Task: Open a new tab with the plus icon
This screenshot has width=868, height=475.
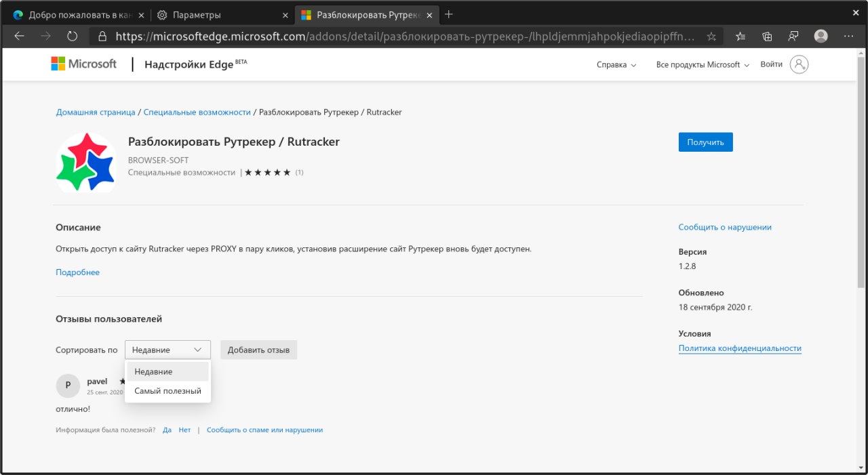Action: [448, 14]
